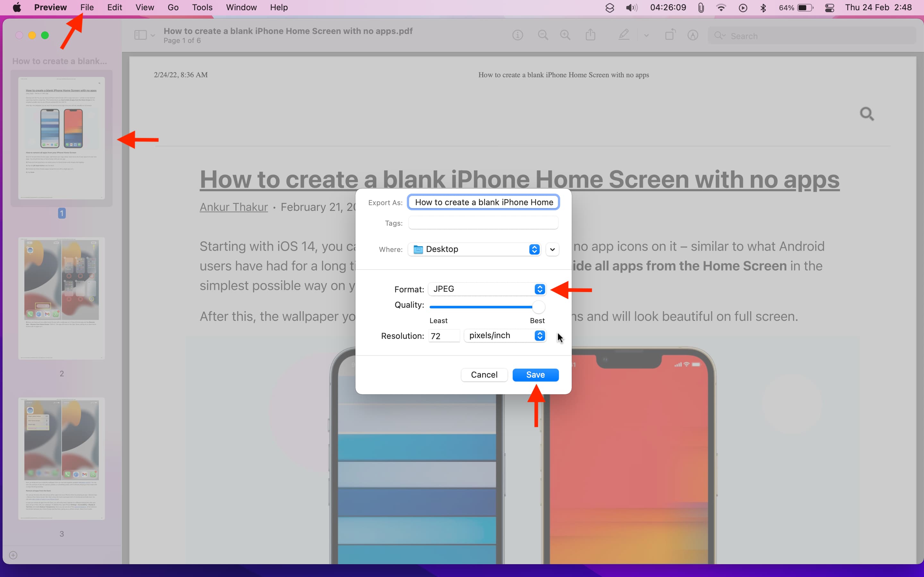
Task: Click the Bluetooth icon in menu bar
Action: point(763,7)
